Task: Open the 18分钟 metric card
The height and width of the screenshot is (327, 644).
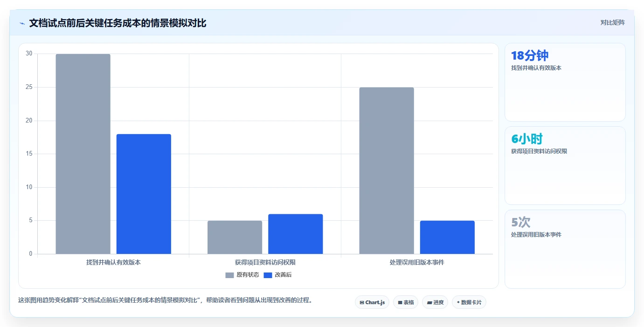Action: [565, 82]
